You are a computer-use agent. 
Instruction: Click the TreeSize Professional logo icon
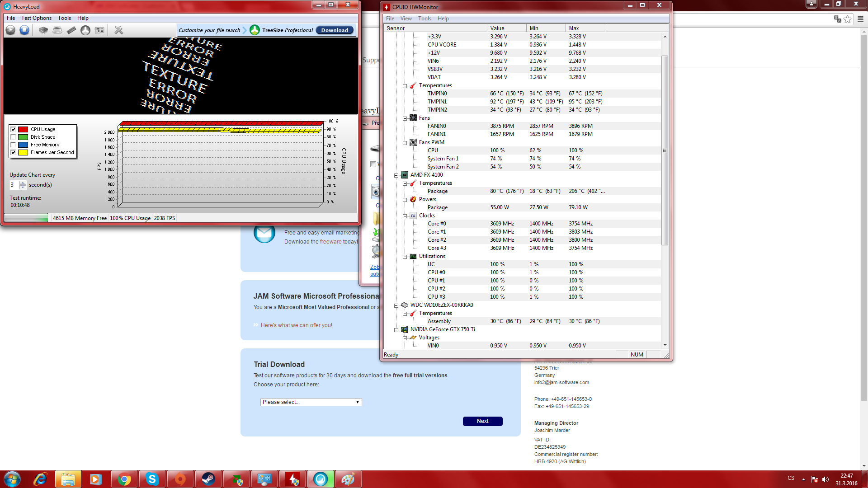coord(255,30)
